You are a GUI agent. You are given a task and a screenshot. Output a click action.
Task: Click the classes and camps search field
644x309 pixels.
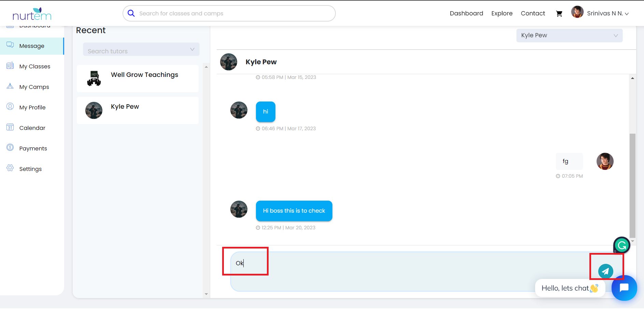(232, 13)
